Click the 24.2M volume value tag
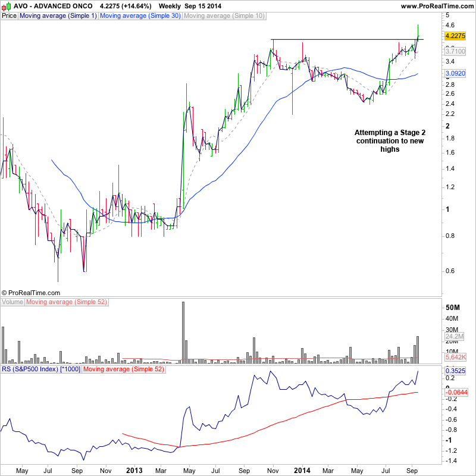This screenshot has width=476, height=476. click(x=455, y=336)
